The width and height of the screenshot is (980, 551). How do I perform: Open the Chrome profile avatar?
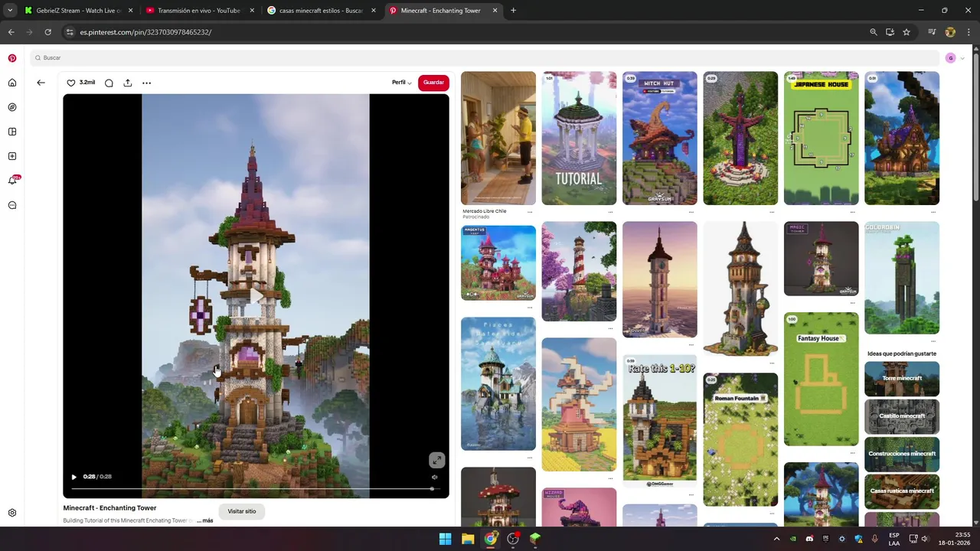tap(950, 32)
